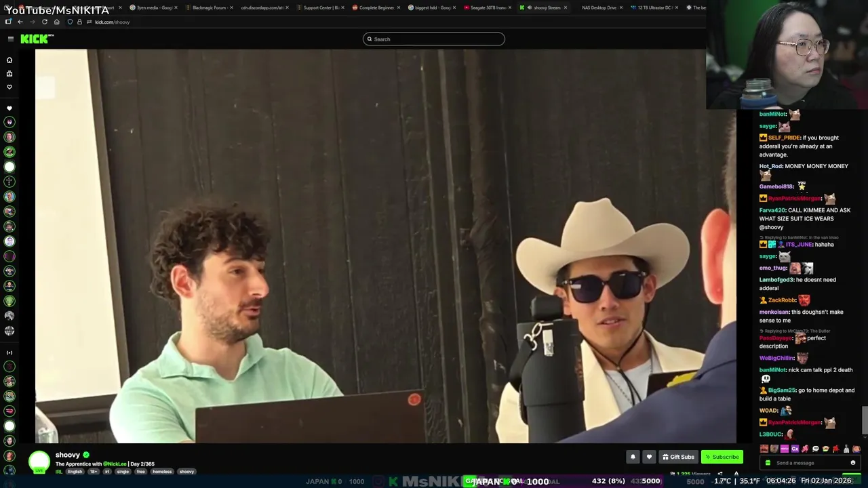This screenshot has width=868, height=488.
Task: Click ZackRobb username in chat
Action: 782,300
